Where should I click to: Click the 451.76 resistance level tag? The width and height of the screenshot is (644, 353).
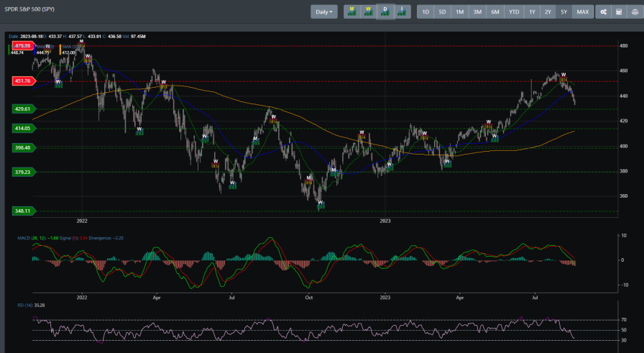[x=22, y=81]
